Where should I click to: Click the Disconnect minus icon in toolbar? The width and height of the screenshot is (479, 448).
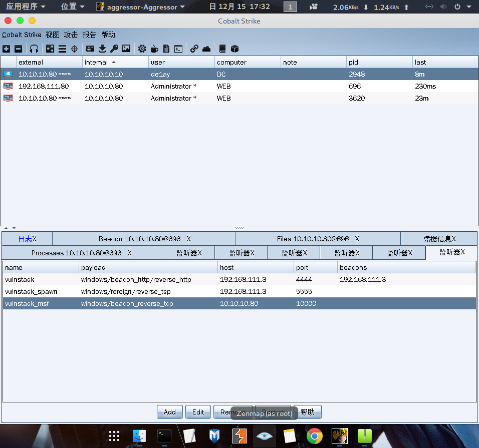(19, 49)
